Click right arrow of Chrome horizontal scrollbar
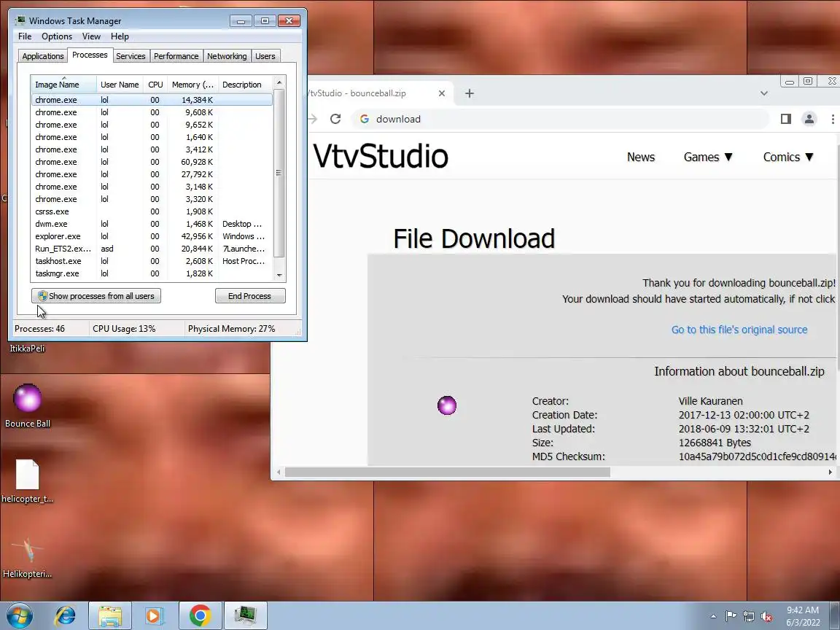 830,472
